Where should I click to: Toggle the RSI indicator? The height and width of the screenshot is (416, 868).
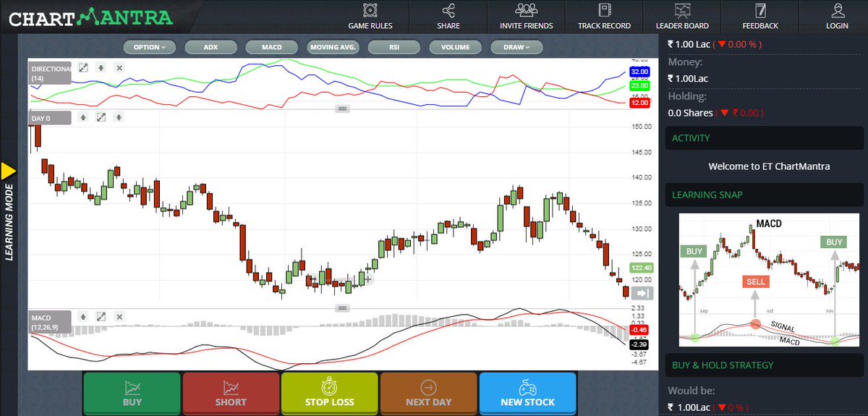[394, 47]
